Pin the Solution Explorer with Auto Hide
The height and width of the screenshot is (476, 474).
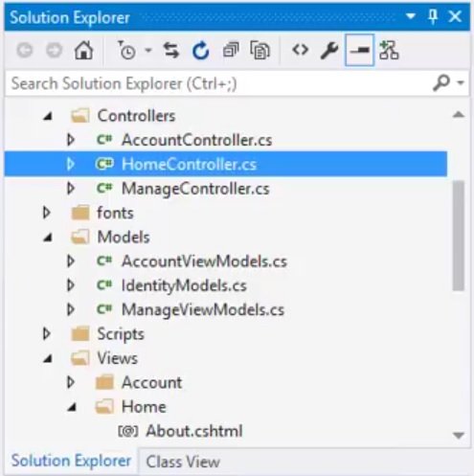433,16
